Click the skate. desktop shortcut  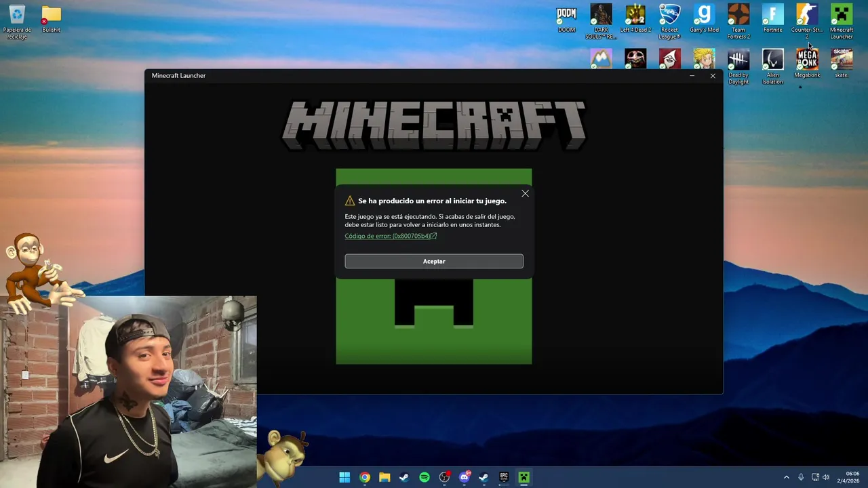842,64
